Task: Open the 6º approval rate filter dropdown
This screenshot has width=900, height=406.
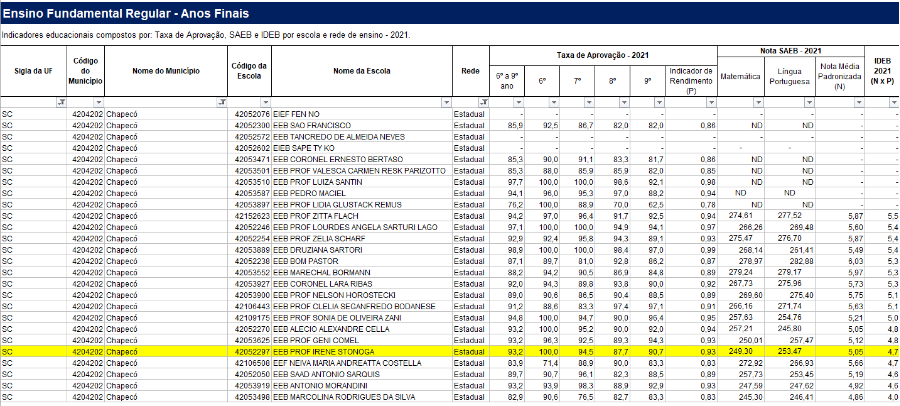Action: click(x=554, y=102)
